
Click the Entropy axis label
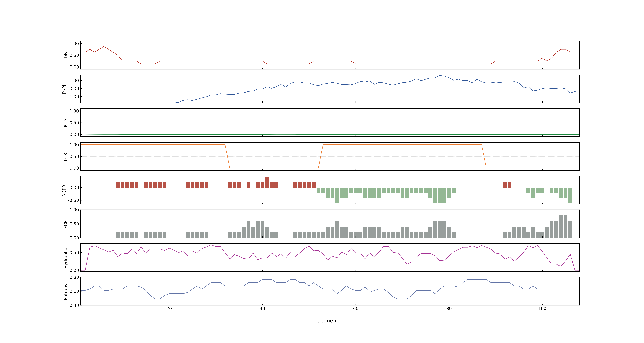[66, 292]
